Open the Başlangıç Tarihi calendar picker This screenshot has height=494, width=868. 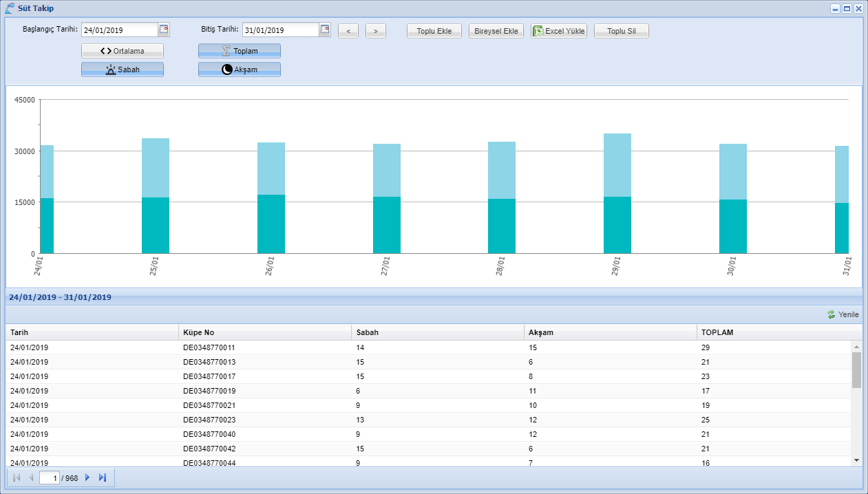tap(164, 30)
